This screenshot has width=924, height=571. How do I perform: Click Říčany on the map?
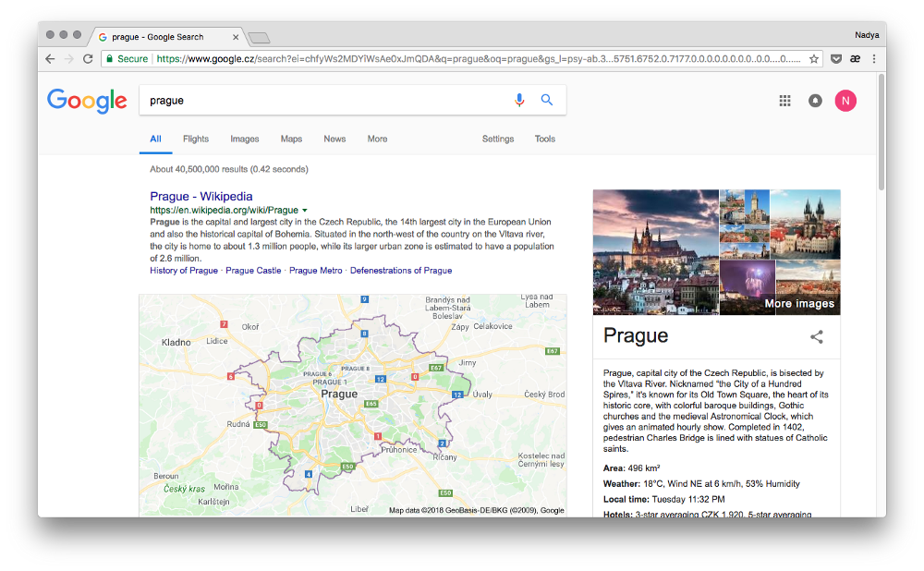[x=445, y=457]
